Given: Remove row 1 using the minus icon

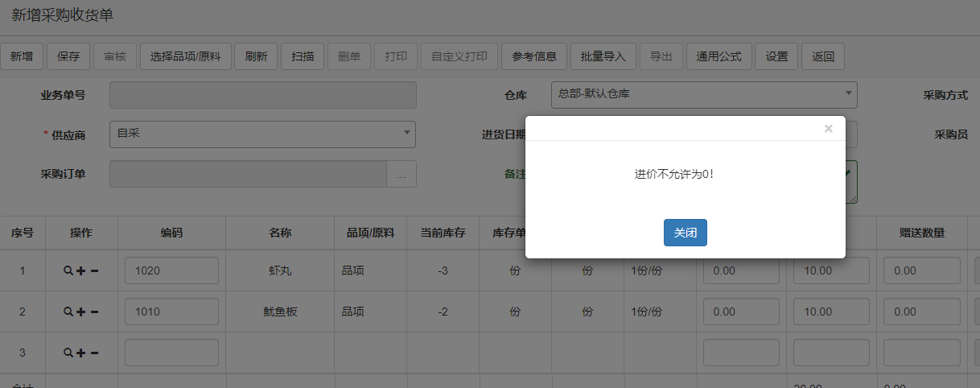Looking at the screenshot, I should coord(94,271).
